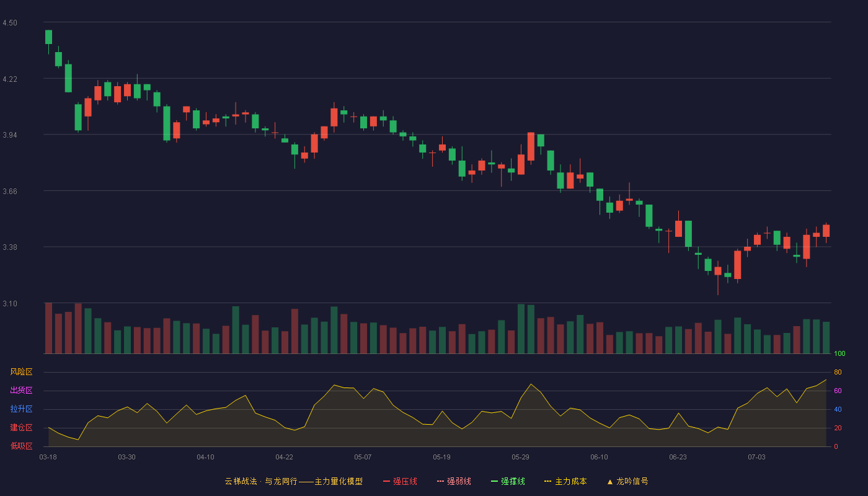Screen dimensions: 868x496
Task: Click the yellow dashed 主力成本 legend marker
Action: 548,481
